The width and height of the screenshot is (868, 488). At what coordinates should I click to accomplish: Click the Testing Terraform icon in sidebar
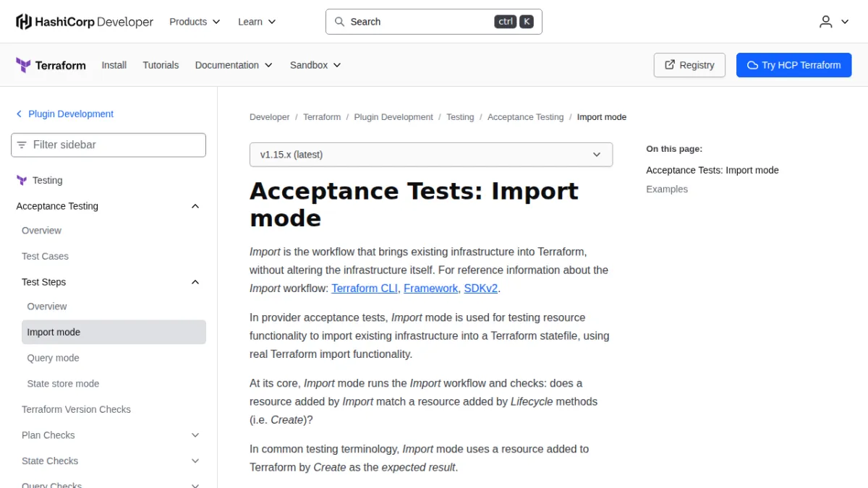(22, 181)
